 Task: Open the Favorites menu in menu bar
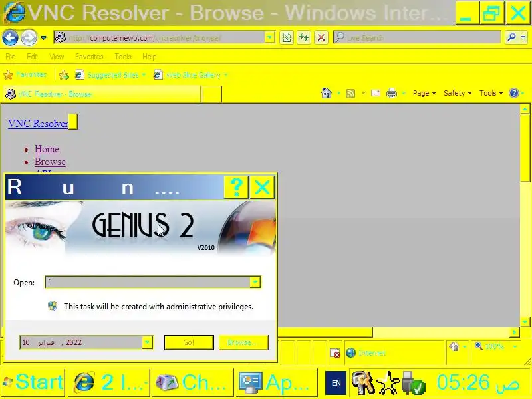click(x=89, y=57)
